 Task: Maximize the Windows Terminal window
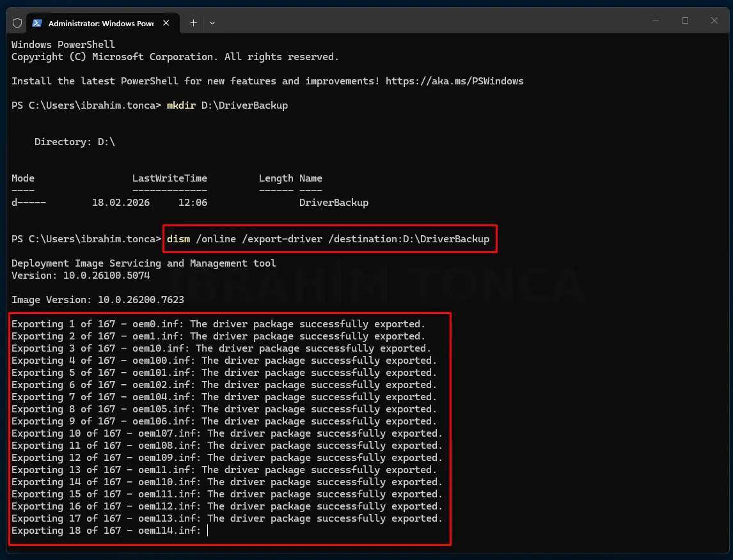[x=685, y=20]
